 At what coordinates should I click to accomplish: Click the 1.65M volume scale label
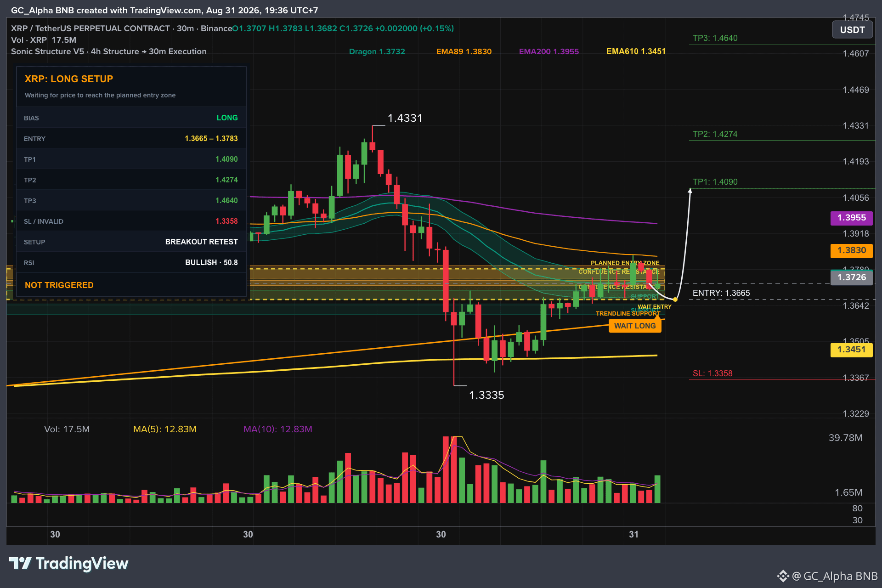tap(848, 492)
